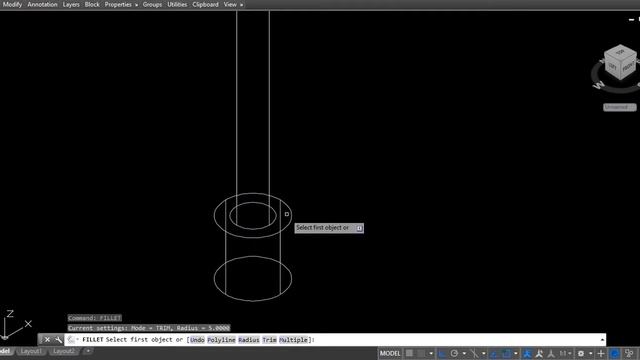Toggle annotation visibility icon in status bar
This screenshot has width=640, height=360.
tap(527, 353)
